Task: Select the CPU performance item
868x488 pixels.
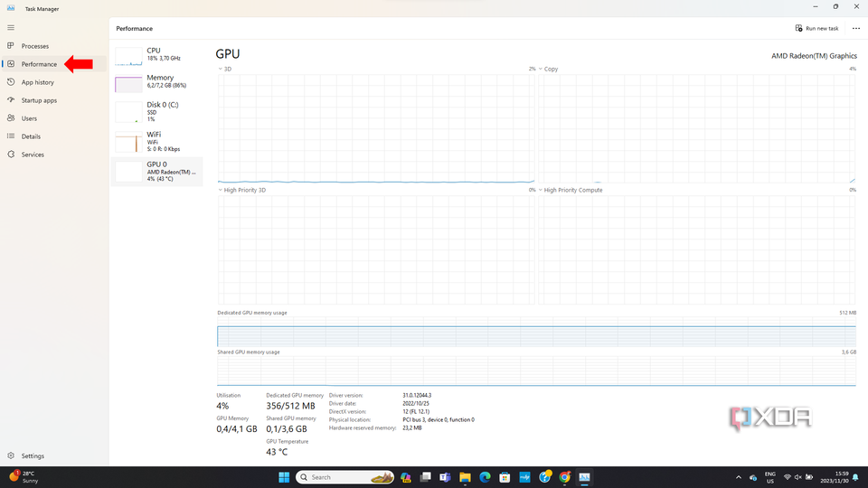Action: point(157,55)
